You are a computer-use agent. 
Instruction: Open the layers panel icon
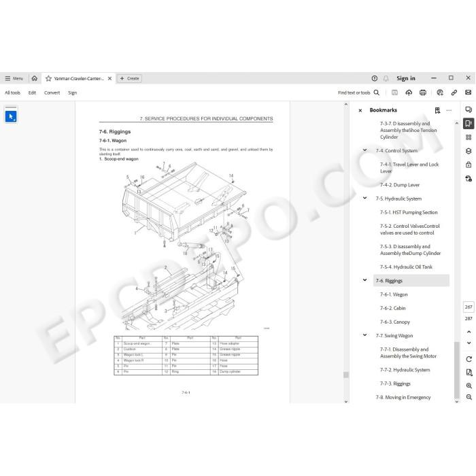tap(469, 151)
